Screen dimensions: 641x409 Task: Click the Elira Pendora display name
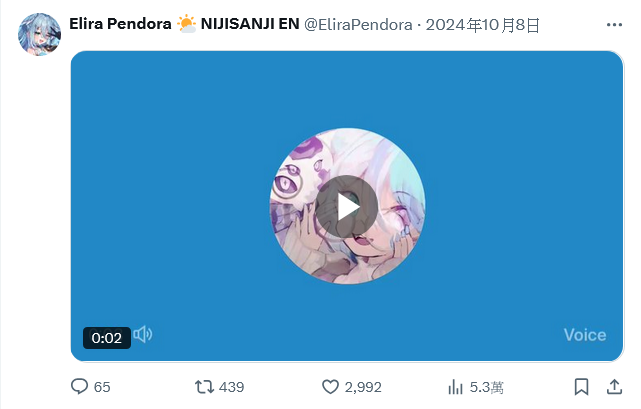coord(120,24)
